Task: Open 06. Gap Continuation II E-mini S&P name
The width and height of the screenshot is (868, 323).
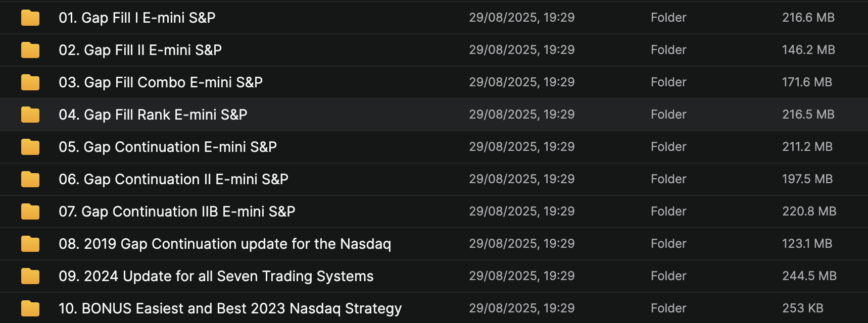Action: 173,179
